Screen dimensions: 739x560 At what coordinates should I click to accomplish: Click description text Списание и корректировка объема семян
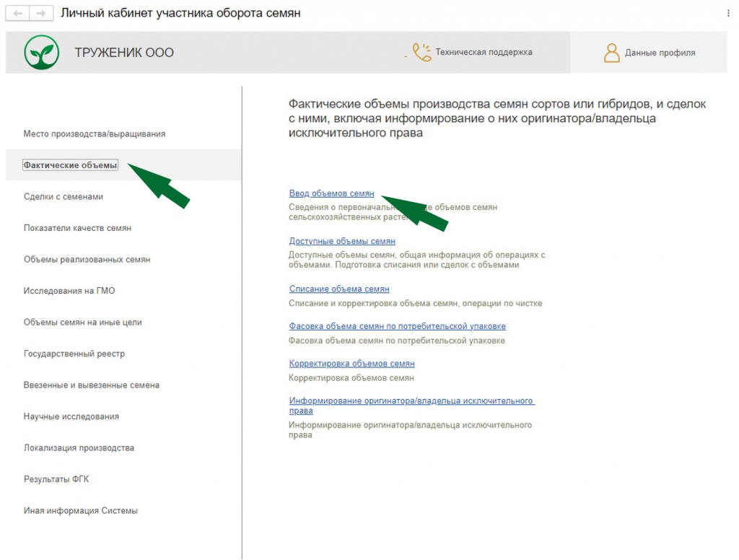[x=415, y=303]
